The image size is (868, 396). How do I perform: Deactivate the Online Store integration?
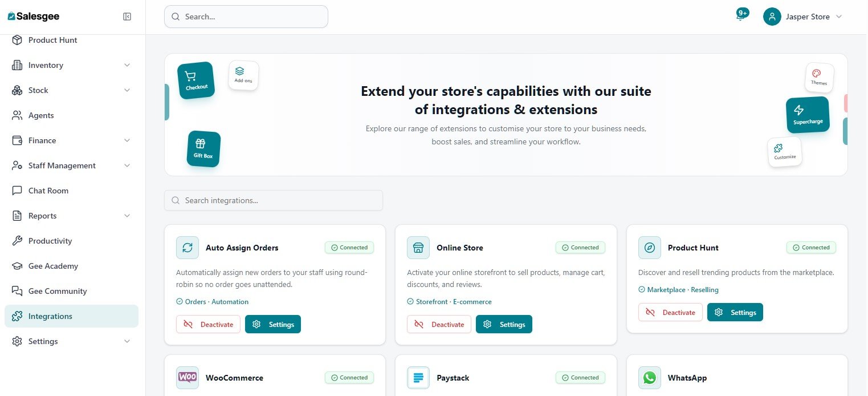[439, 324]
